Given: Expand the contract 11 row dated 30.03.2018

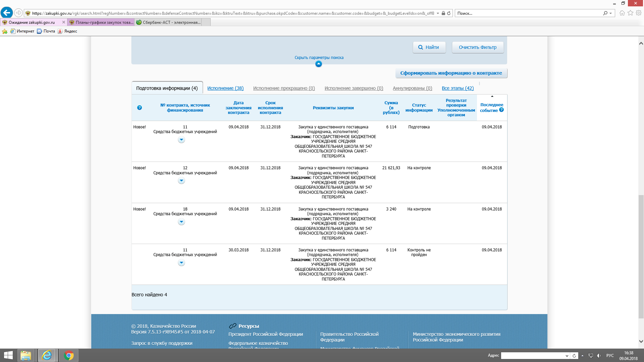Looking at the screenshot, I should click(x=181, y=263).
